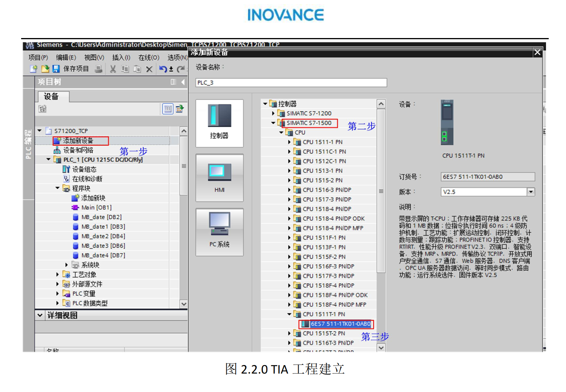Click the Undo arrow icon
Screen dimensions: 566x392
(163, 69)
